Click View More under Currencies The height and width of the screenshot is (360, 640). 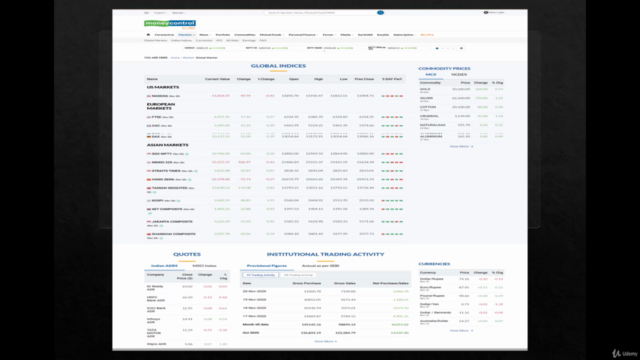click(461, 331)
